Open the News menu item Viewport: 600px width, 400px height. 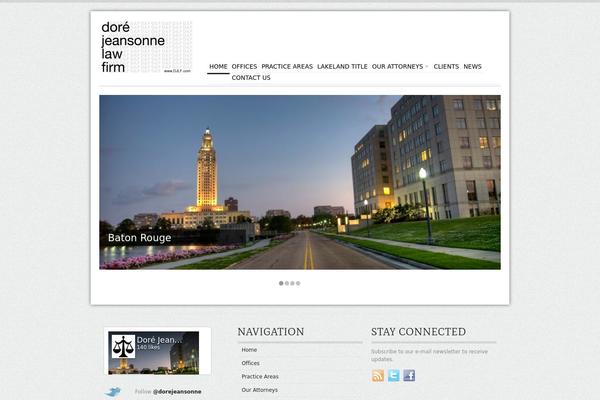click(472, 67)
